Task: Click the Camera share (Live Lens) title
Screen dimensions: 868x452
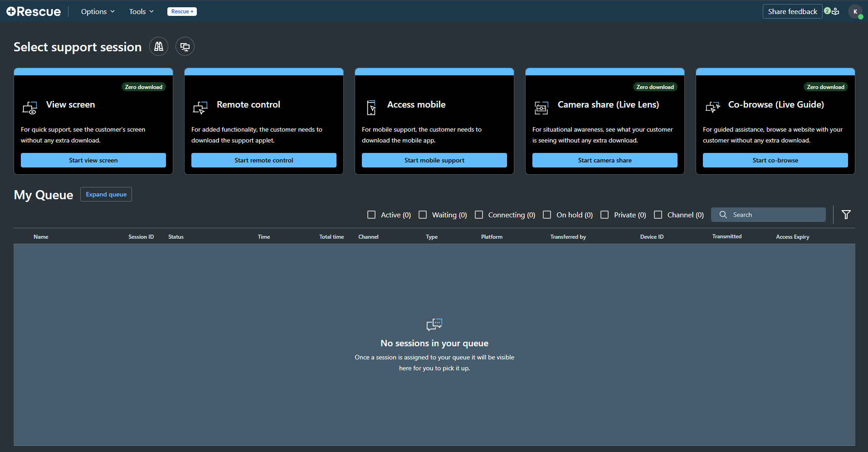Action: 608,104
